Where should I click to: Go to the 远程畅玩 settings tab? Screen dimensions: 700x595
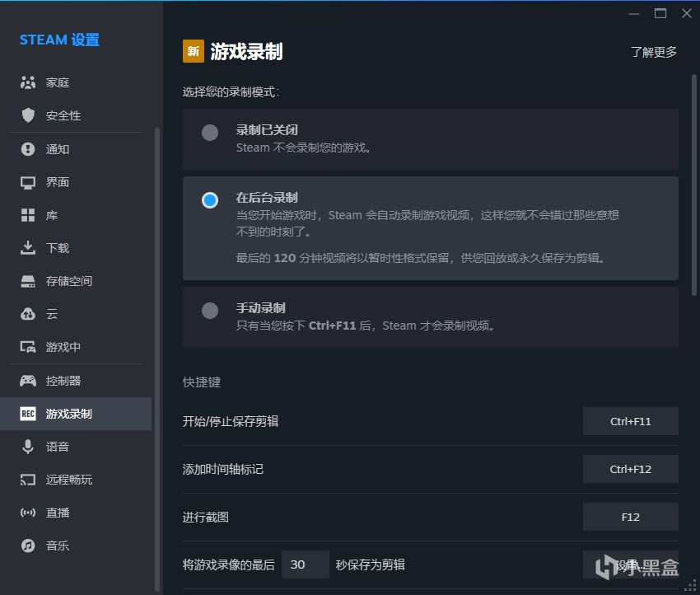76,480
